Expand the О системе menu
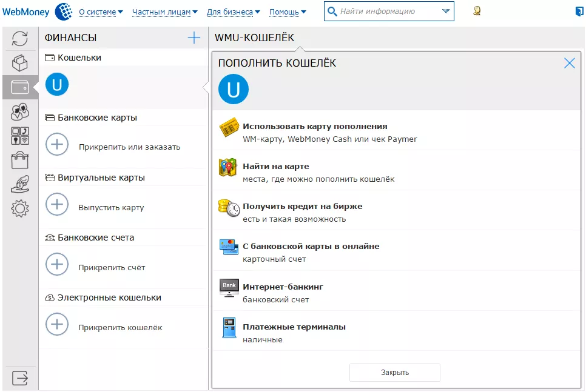Image resolution: width=586 pixels, height=392 pixels. click(101, 12)
